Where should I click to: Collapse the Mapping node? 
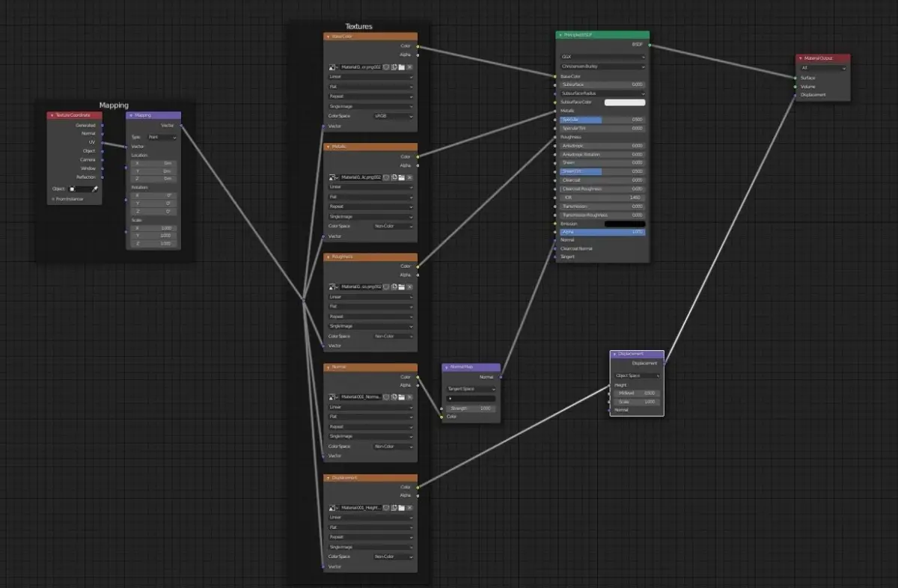click(131, 115)
